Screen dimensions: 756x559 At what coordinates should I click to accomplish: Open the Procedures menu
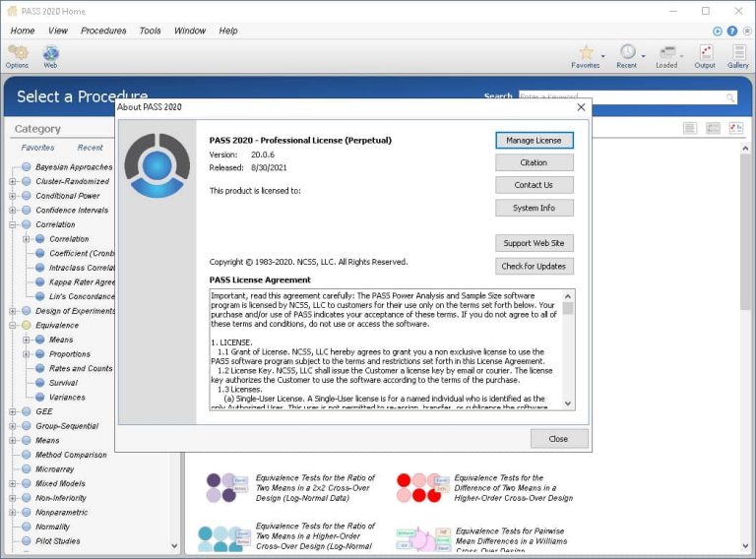pyautogui.click(x=103, y=31)
